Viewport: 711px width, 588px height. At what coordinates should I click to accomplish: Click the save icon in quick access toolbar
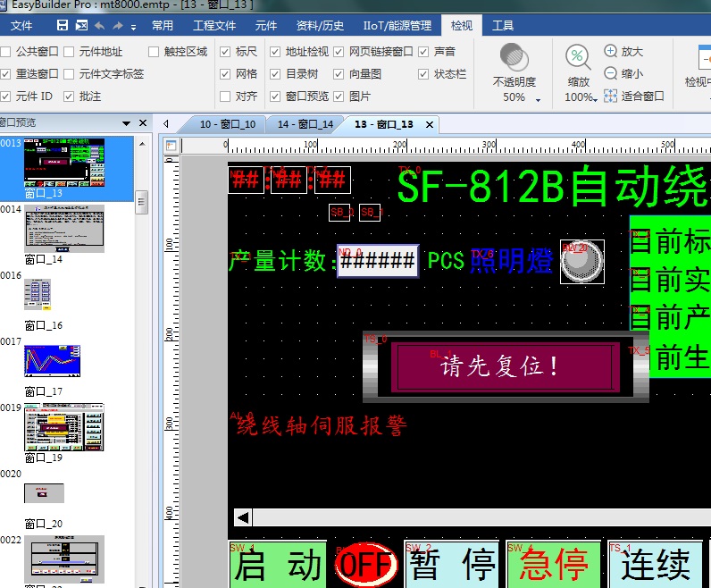pos(63,26)
